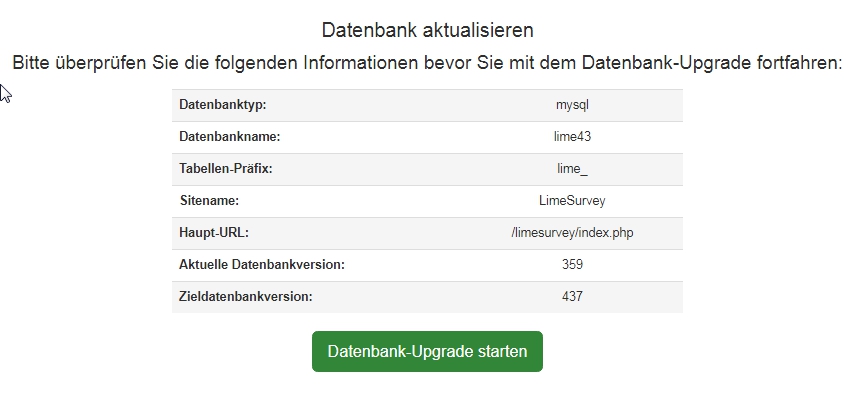Select the 'Aktuelle Datenbankversion:' label
This screenshot has height=412, width=868.
click(x=262, y=265)
